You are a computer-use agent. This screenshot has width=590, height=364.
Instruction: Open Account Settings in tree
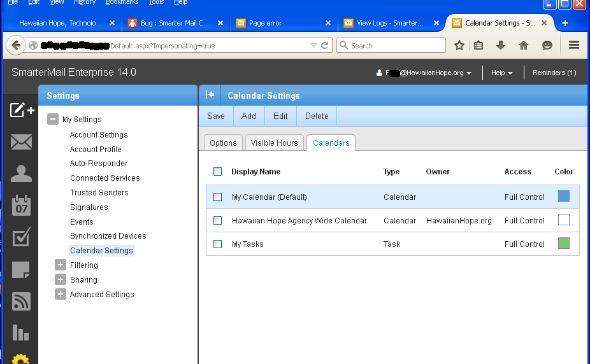tap(99, 134)
